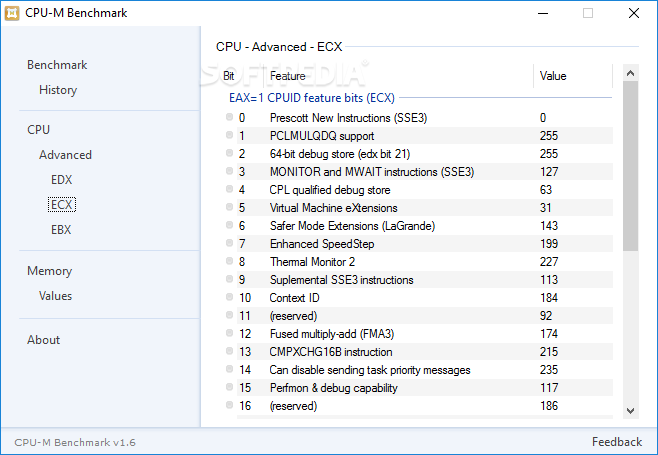Image resolution: width=658 pixels, height=455 pixels.
Task: Open the History page
Action: click(58, 90)
